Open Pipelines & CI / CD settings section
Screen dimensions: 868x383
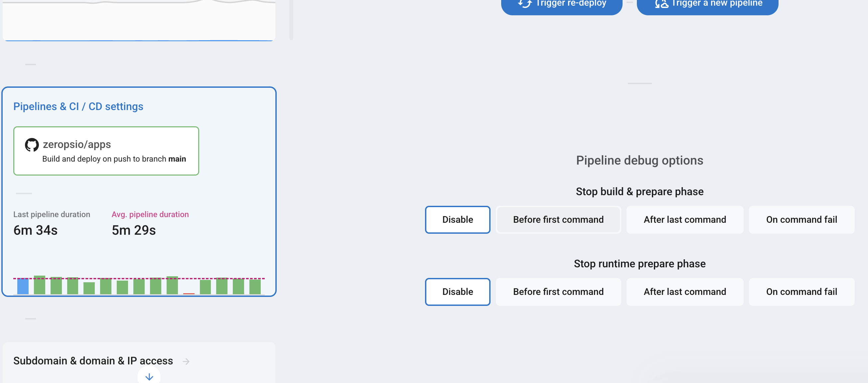pos(78,106)
